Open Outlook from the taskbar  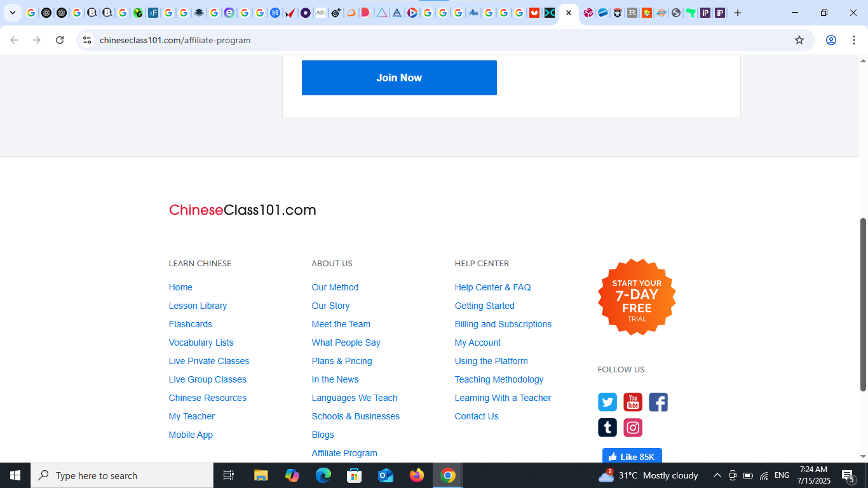point(386,475)
